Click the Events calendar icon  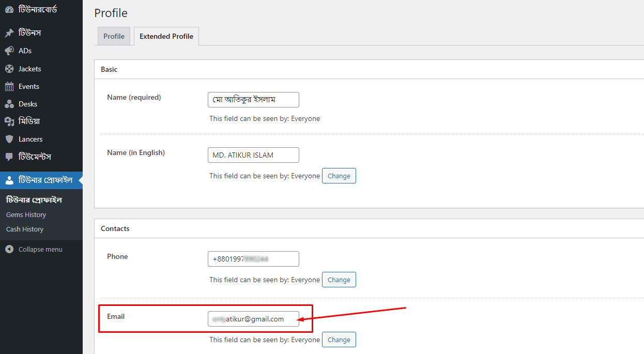click(9, 86)
